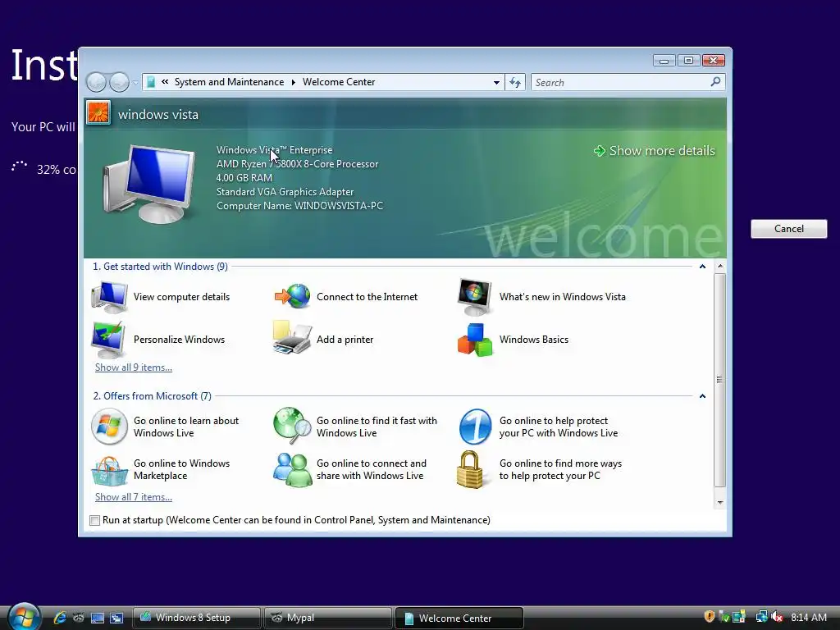Open the Windows Marketplace basket icon
Screen dimensions: 840x630
(x=109, y=470)
